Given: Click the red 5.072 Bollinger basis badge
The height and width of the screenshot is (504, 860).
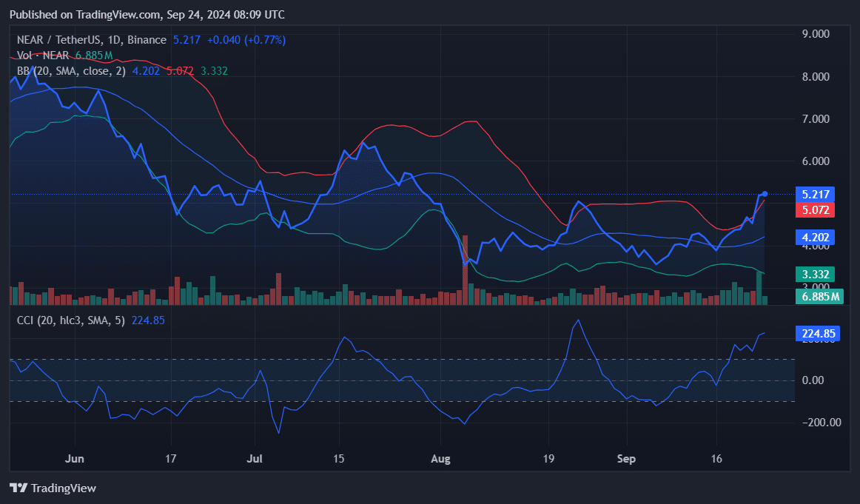Looking at the screenshot, I should [816, 209].
